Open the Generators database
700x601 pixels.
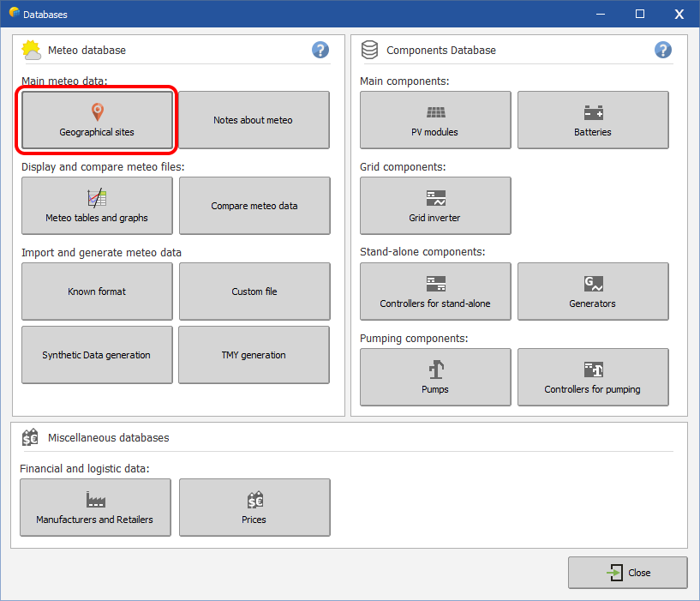[593, 291]
